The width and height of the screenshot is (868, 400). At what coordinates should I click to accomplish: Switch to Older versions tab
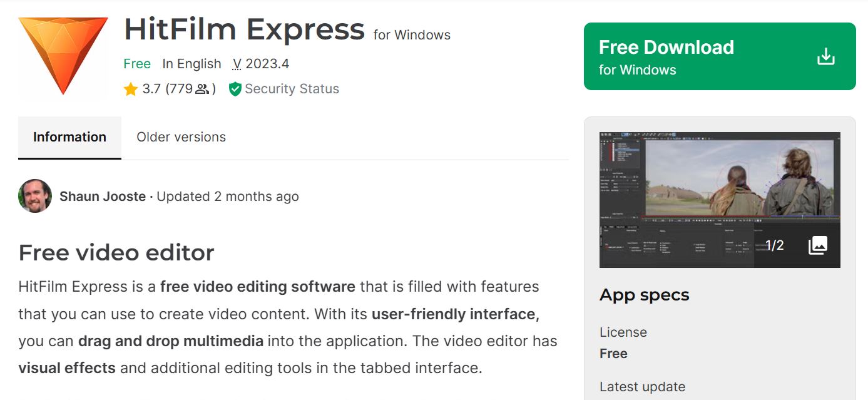(181, 137)
